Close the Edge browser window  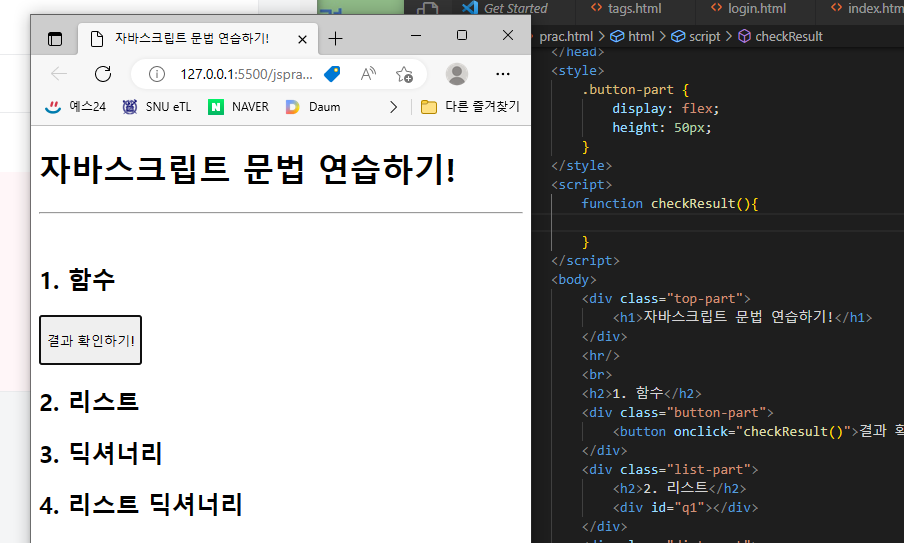pos(508,36)
